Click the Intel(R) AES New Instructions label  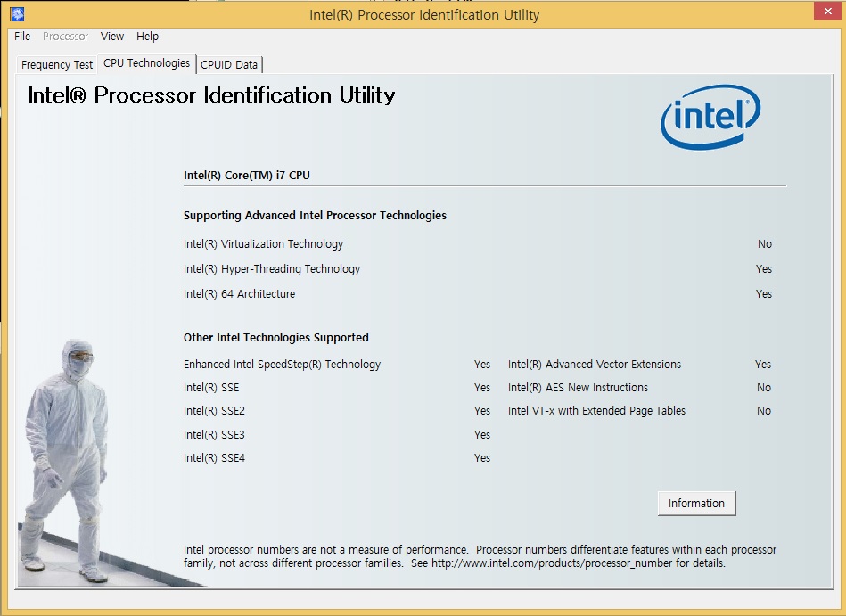[x=578, y=387]
